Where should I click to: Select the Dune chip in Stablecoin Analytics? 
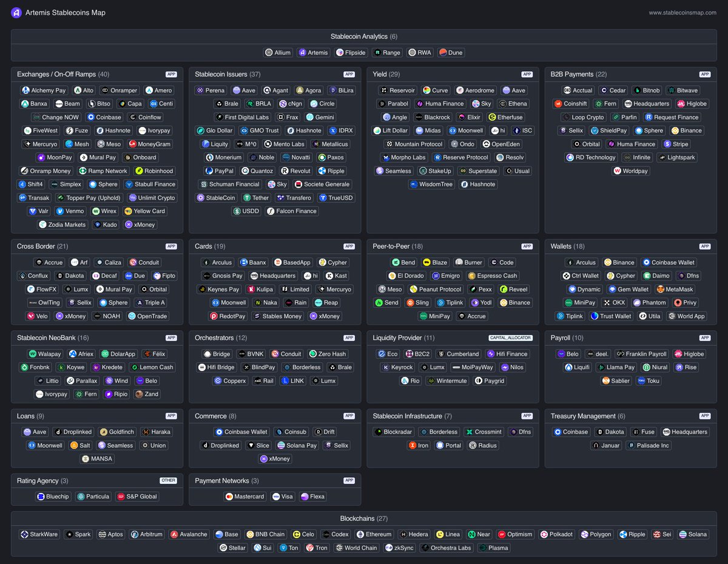pos(451,53)
